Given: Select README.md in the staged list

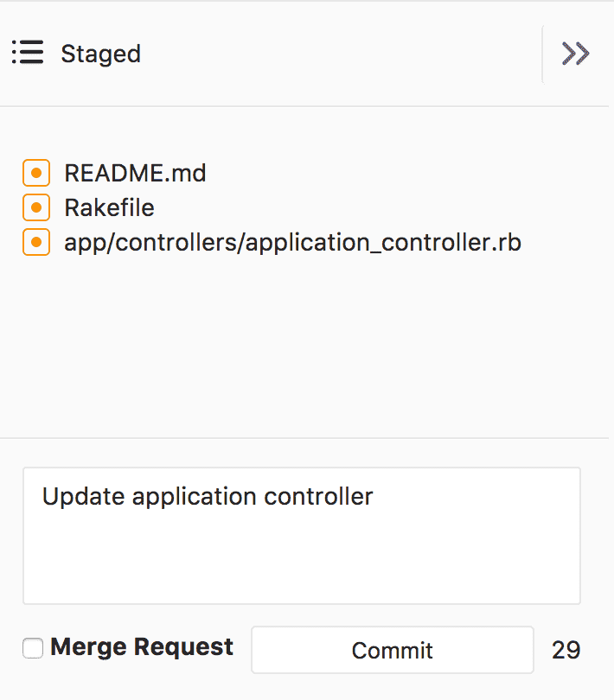Looking at the screenshot, I should (135, 173).
